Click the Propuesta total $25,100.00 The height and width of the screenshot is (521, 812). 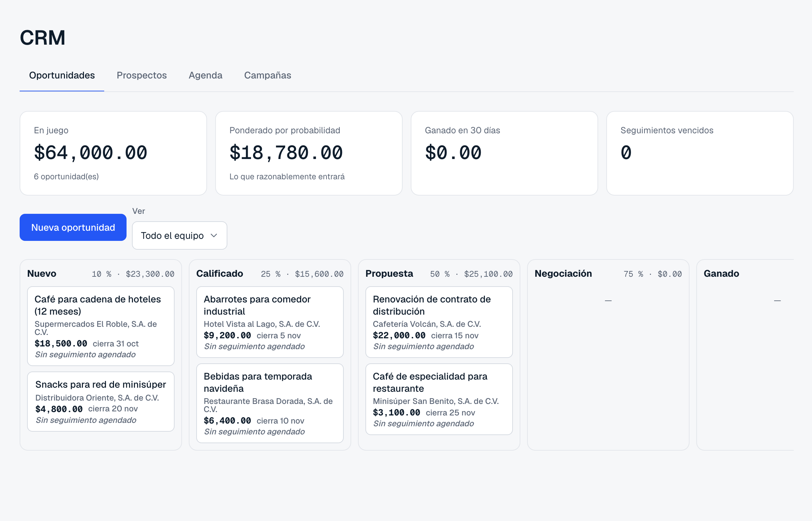(x=489, y=274)
